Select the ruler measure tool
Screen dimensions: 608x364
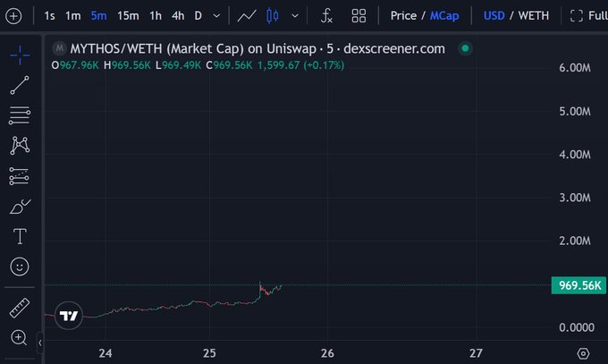[x=20, y=309]
